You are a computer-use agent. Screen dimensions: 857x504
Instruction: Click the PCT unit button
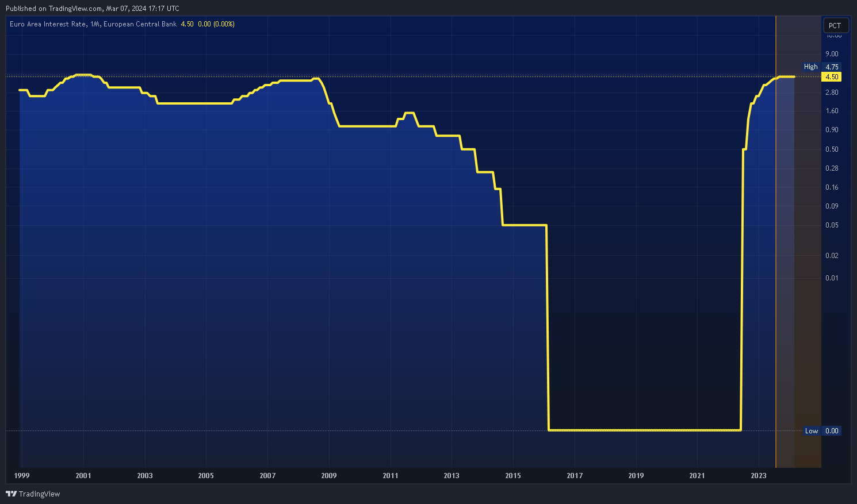point(835,25)
